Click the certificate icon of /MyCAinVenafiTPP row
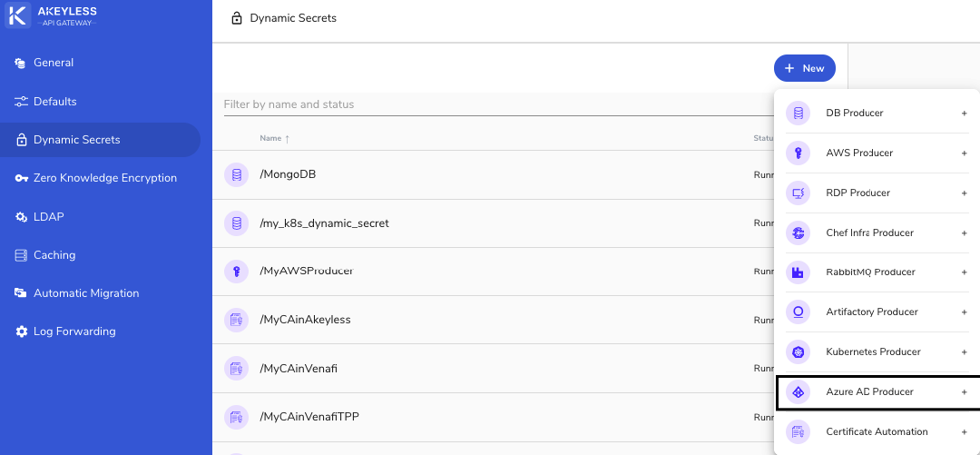 (x=236, y=417)
